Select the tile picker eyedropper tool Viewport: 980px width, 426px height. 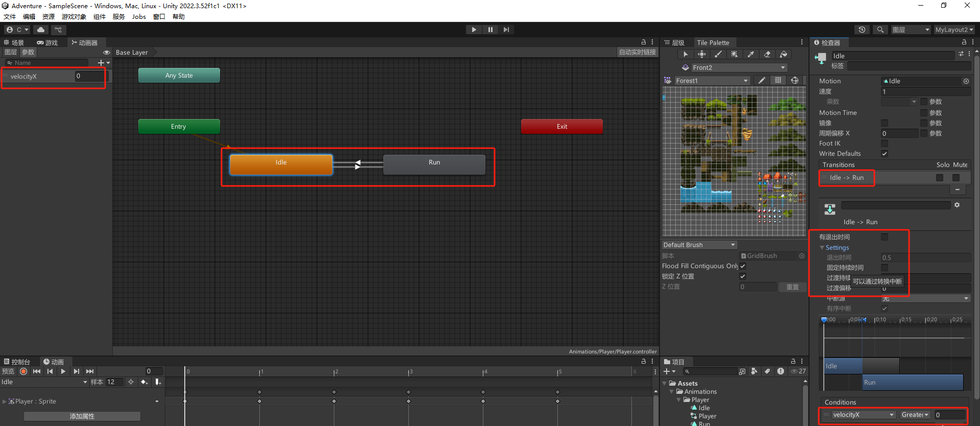pos(751,54)
